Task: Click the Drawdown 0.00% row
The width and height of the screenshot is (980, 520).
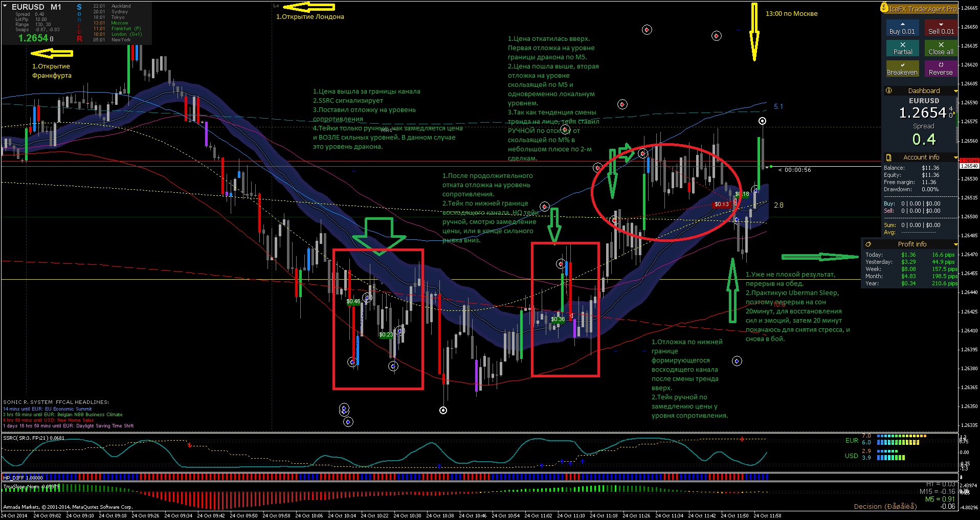Action: (911, 189)
